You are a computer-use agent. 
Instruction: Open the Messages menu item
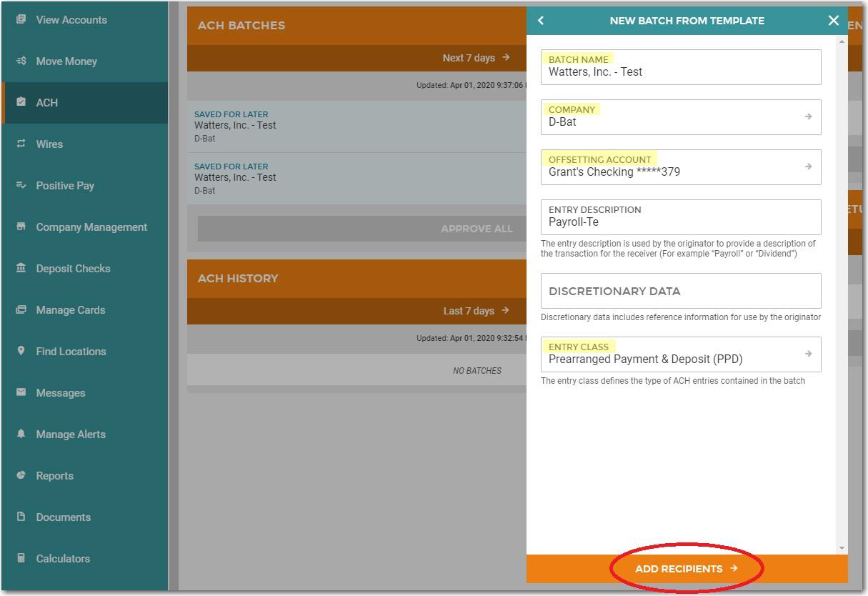60,393
